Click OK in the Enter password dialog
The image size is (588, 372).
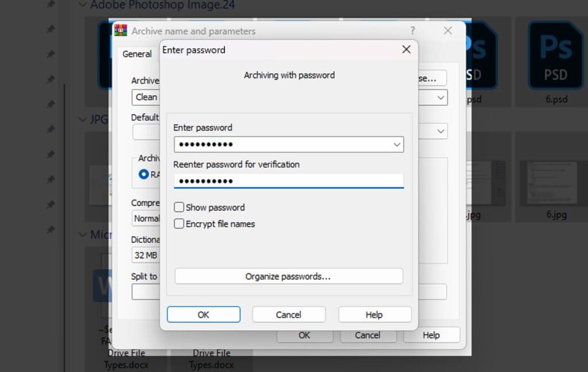204,315
